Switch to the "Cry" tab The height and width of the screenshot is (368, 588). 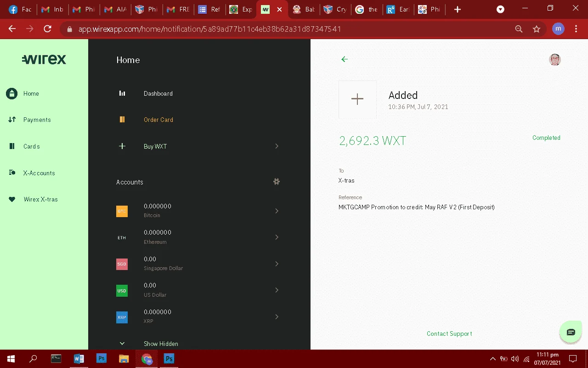tap(335, 10)
